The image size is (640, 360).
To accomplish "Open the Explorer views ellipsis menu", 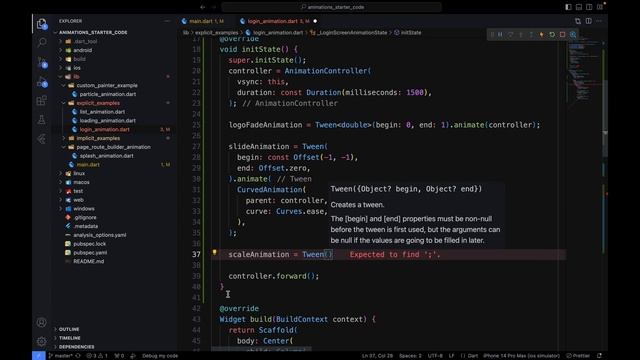I will (x=167, y=21).
